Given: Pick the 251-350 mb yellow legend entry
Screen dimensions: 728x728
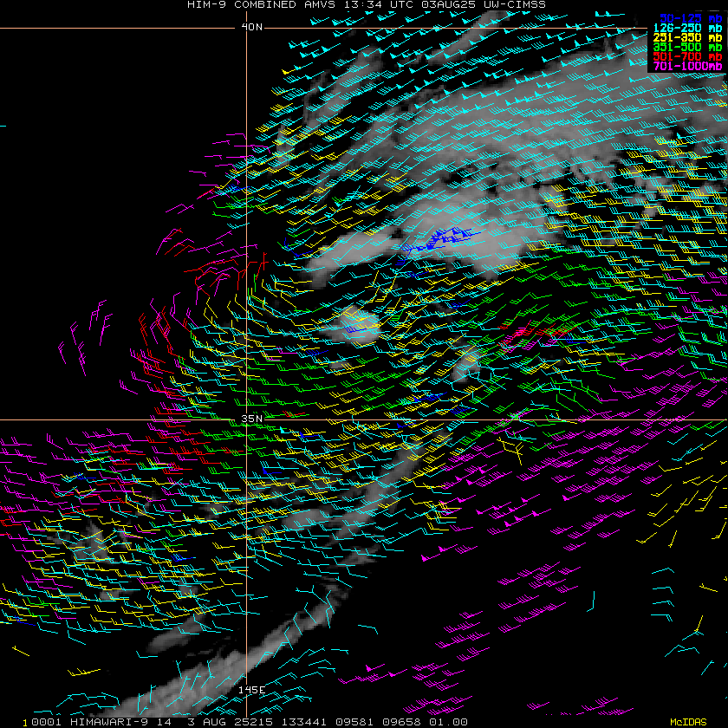Looking at the screenshot, I should (689, 37).
